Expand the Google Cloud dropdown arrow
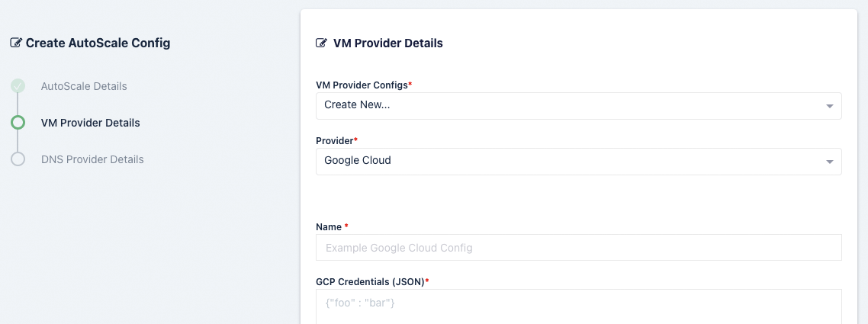 tap(830, 161)
